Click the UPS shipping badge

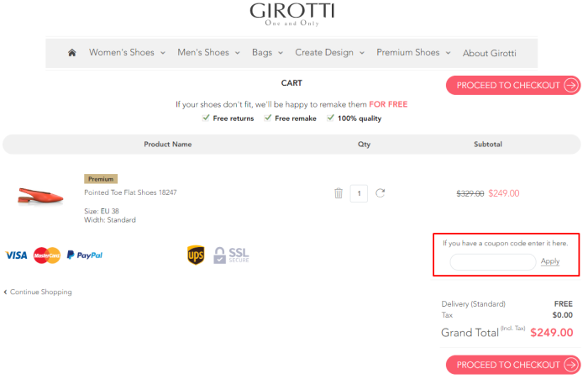click(x=196, y=255)
